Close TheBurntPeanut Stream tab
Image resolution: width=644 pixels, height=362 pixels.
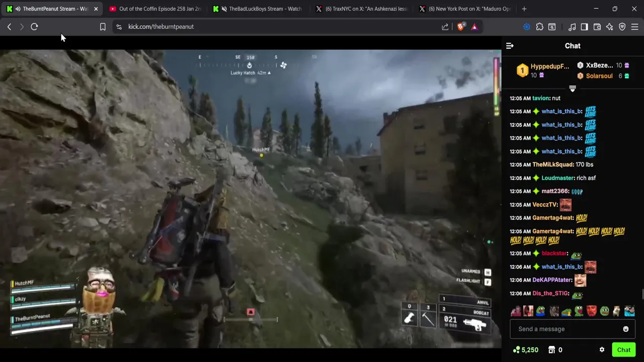click(96, 9)
